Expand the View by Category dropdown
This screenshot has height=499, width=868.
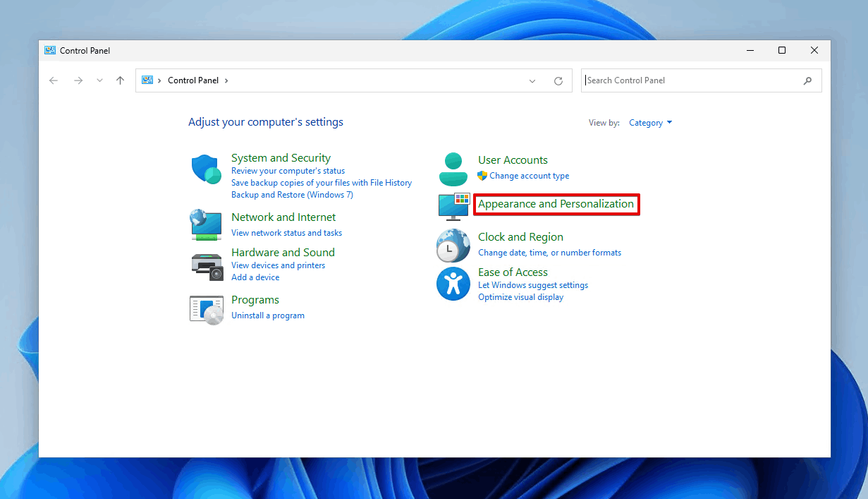pos(650,123)
